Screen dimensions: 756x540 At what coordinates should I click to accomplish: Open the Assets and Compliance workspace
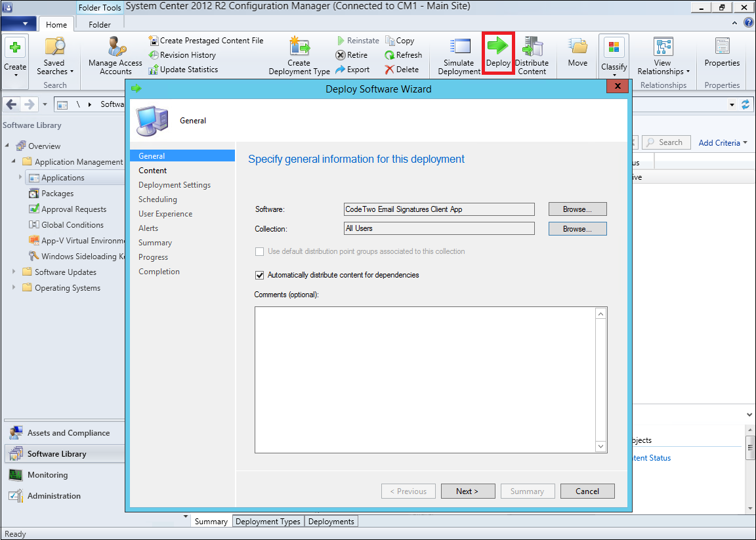pos(64,433)
